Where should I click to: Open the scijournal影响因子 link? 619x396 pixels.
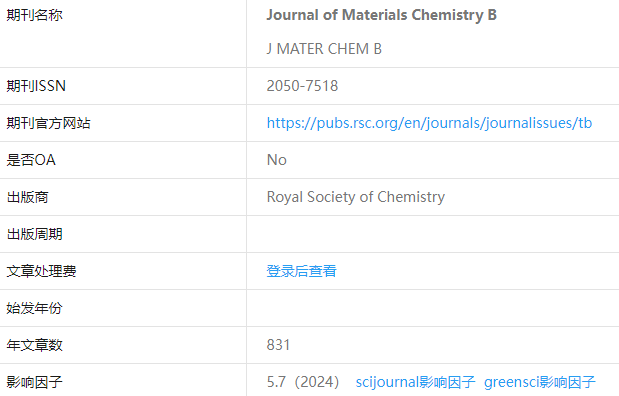coord(415,382)
